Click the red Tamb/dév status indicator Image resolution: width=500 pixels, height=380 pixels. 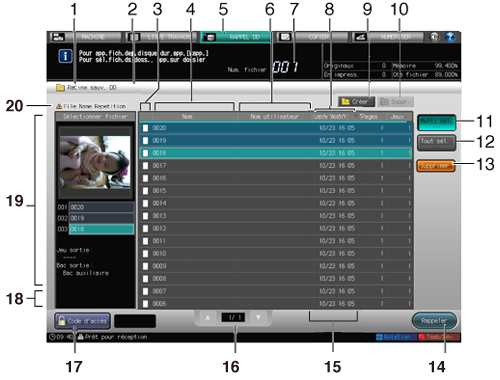pos(439,337)
